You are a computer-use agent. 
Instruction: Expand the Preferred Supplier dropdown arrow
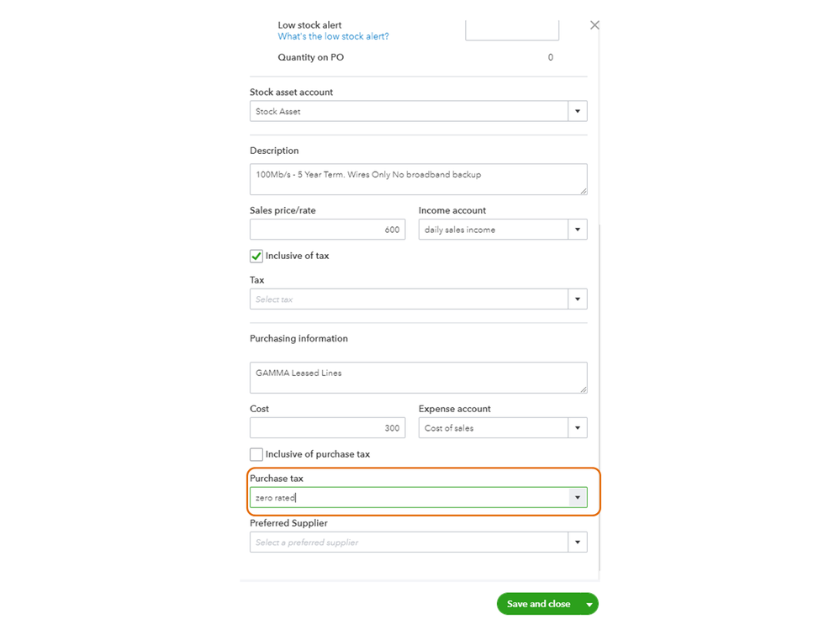pyautogui.click(x=578, y=543)
